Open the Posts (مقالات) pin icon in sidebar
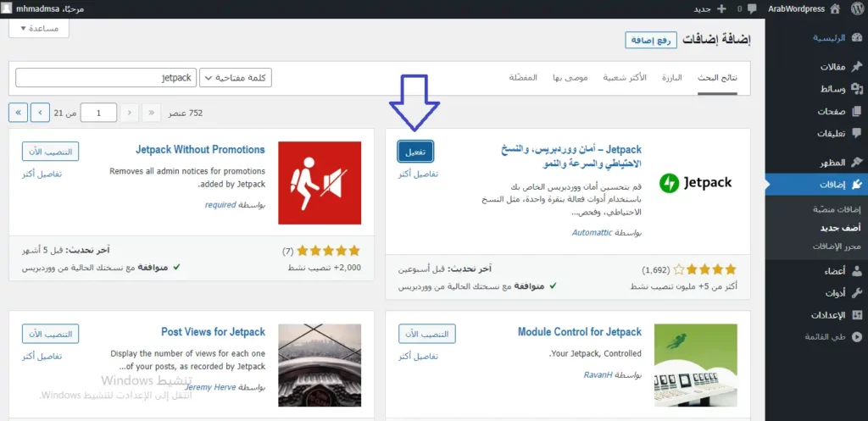This screenshot has height=421, width=868. (856, 67)
